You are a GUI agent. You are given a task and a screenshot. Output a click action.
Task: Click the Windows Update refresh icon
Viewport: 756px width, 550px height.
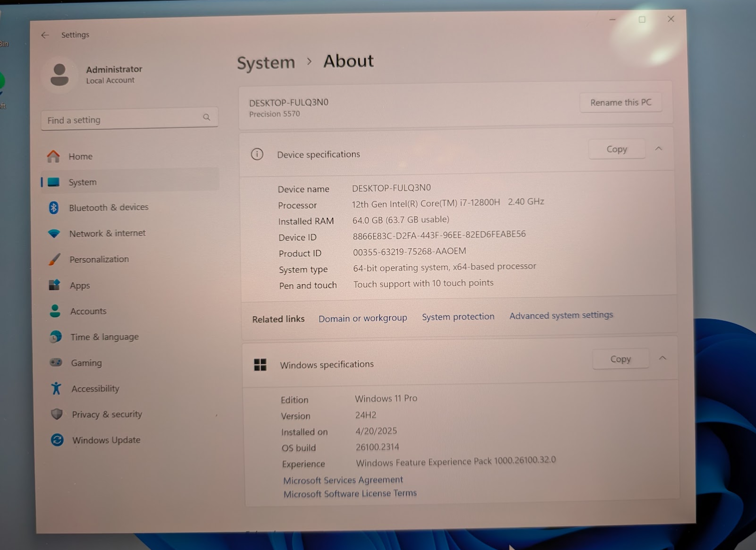tap(57, 440)
